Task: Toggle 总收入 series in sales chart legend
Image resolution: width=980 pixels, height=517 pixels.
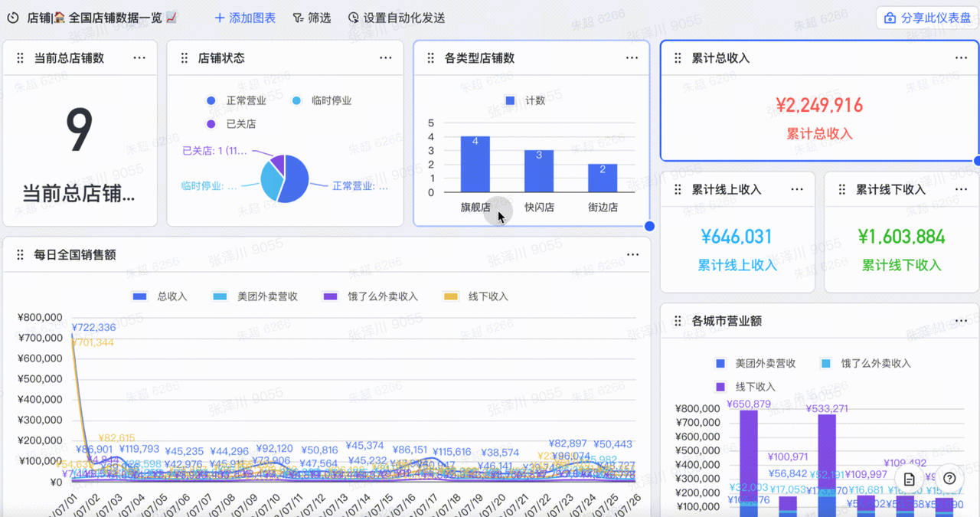Action: pos(160,296)
